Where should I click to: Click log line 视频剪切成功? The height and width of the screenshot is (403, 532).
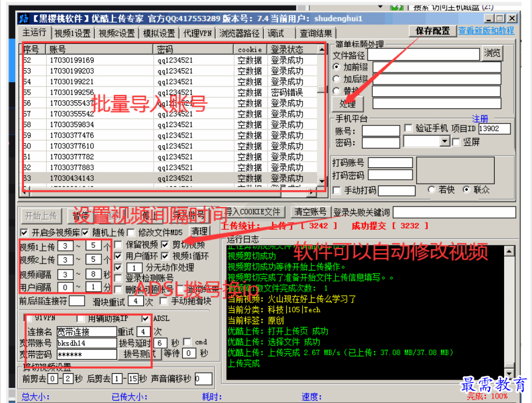[252, 256]
